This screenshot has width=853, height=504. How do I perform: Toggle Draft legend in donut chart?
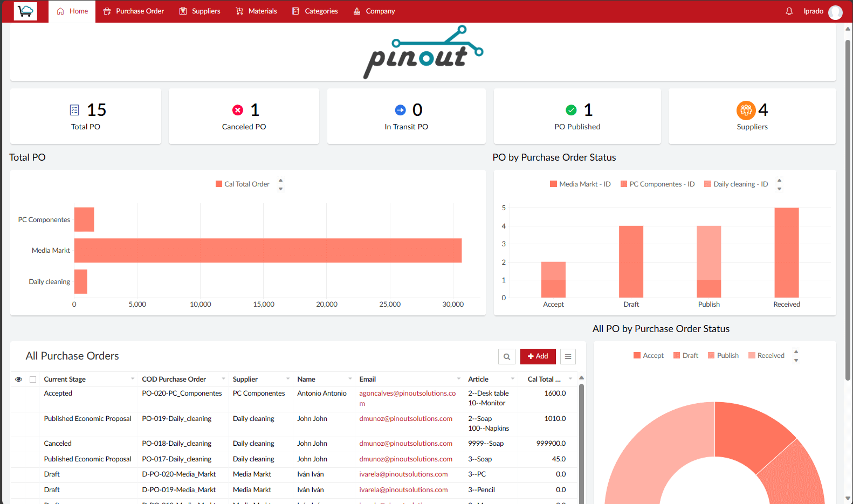click(x=686, y=356)
